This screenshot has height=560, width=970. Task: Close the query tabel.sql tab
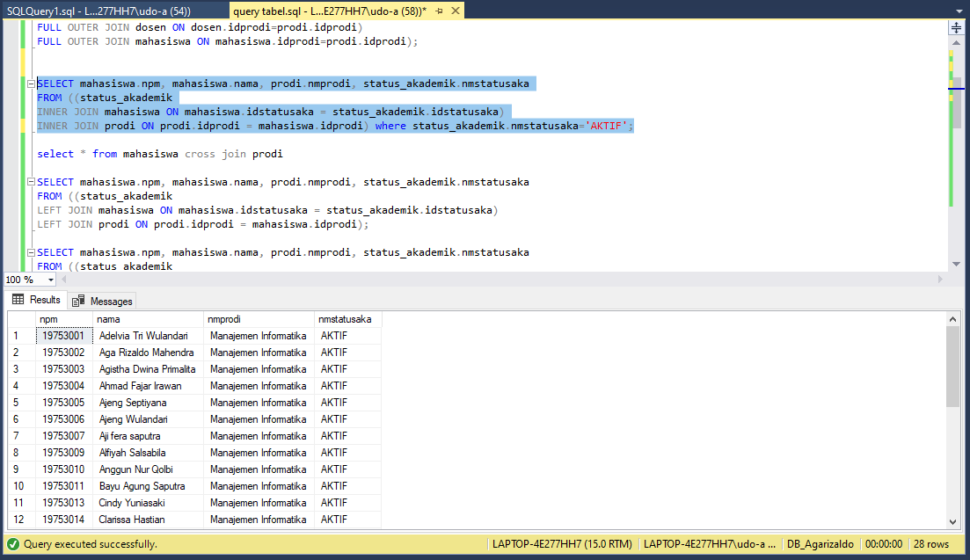(x=456, y=11)
